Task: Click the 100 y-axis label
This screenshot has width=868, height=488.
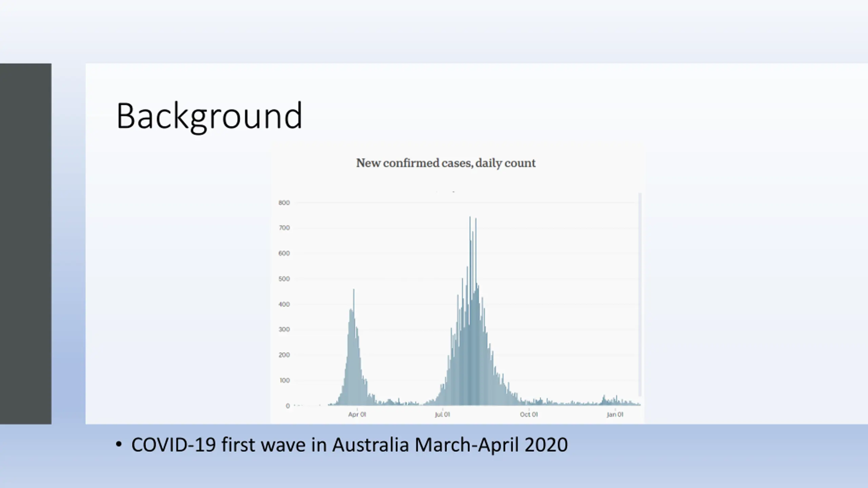Action: coord(284,380)
